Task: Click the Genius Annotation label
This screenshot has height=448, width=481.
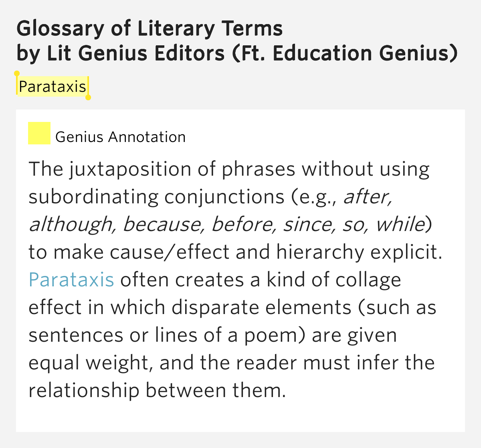Action: point(120,137)
